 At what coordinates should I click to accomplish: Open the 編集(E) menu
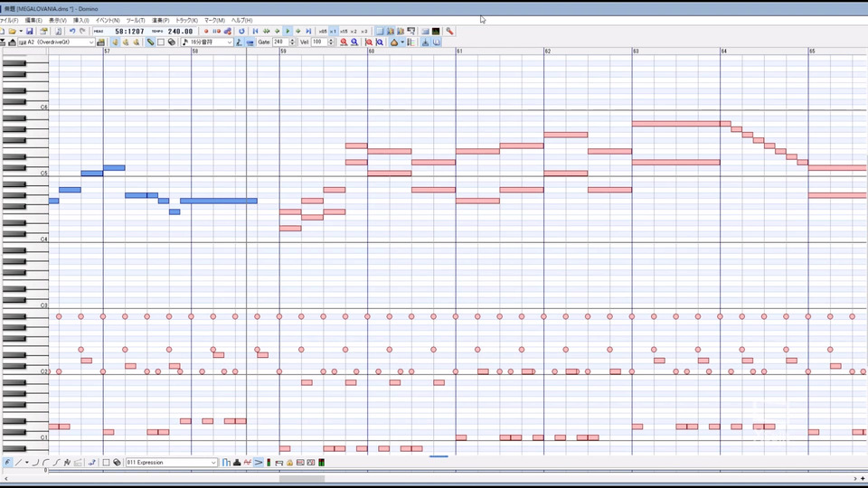33,21
